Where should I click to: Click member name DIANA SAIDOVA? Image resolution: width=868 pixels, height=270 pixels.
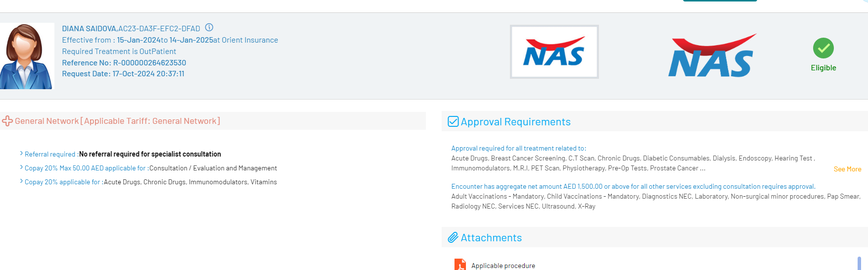pyautogui.click(x=89, y=29)
